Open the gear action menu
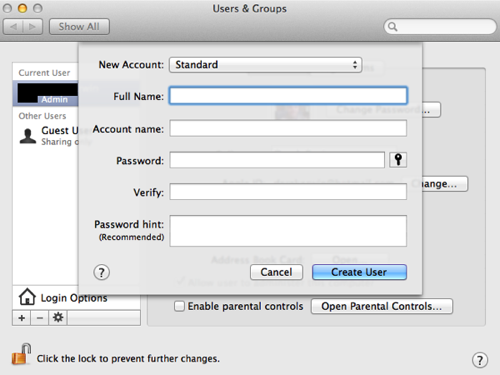This screenshot has width=500, height=375. [x=58, y=318]
